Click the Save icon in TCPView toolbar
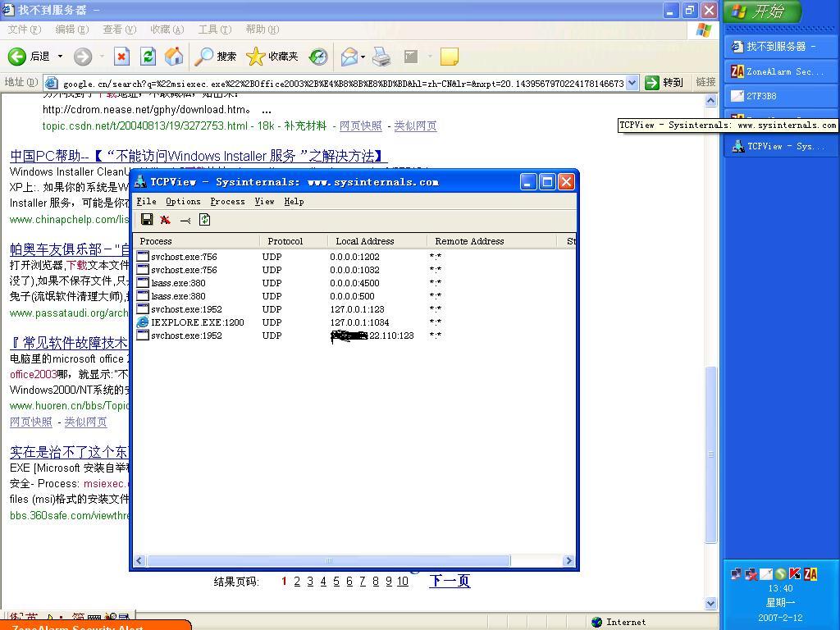This screenshot has height=630, width=840. pyautogui.click(x=146, y=220)
